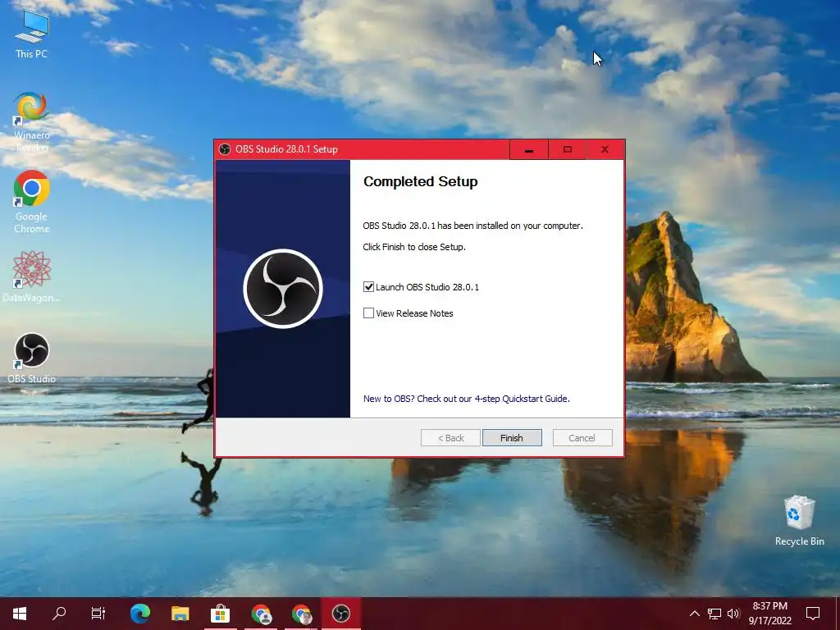This screenshot has width=840, height=630.
Task: Switch to the first Chrome taskbar icon
Action: click(x=261, y=614)
